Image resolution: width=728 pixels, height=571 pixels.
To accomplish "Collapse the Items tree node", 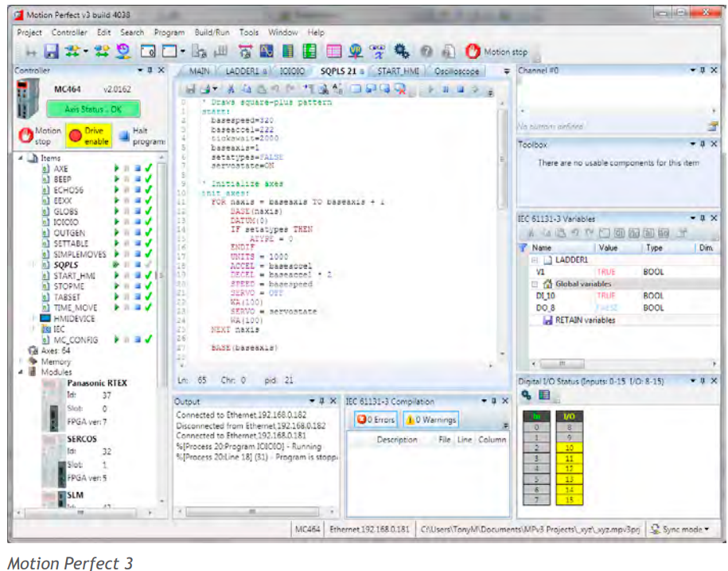I will point(21,158).
